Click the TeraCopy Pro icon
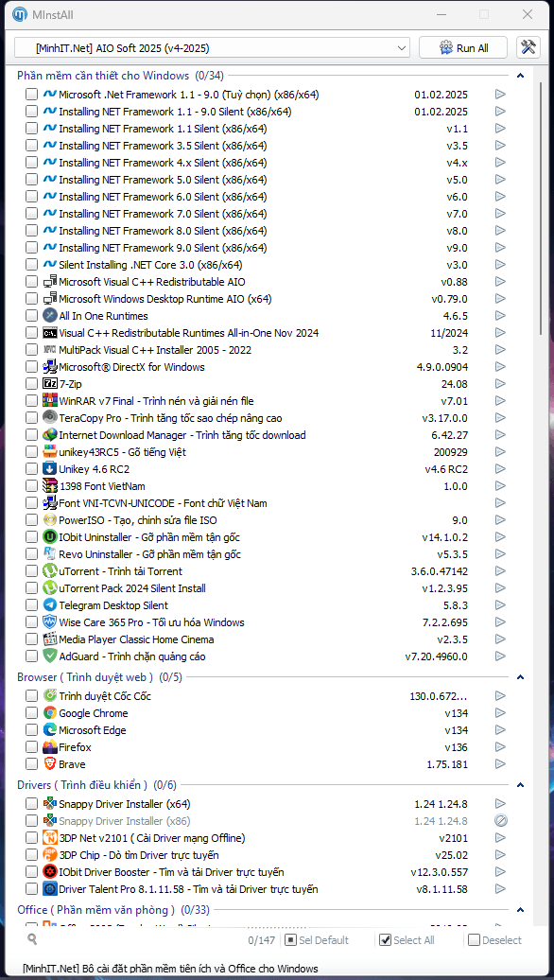Screen dimensions: 554x980 coord(50,417)
